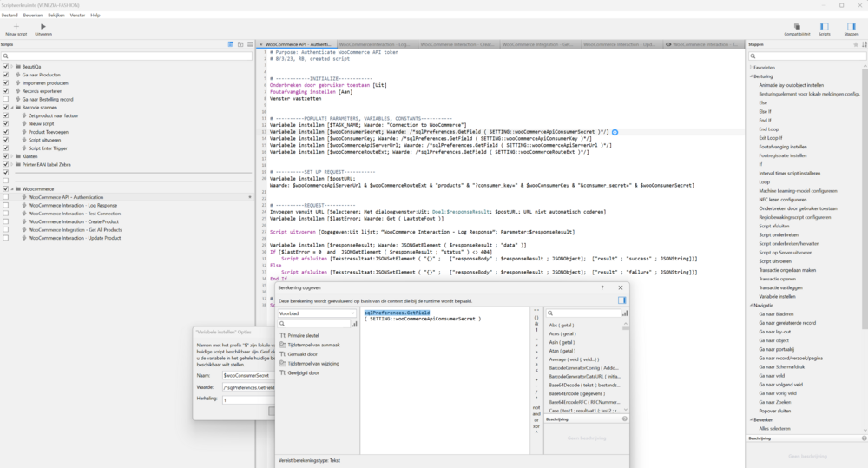Click the Naam field in Variabele instellen dialog
This screenshot has height=468, width=868.
[x=248, y=375]
